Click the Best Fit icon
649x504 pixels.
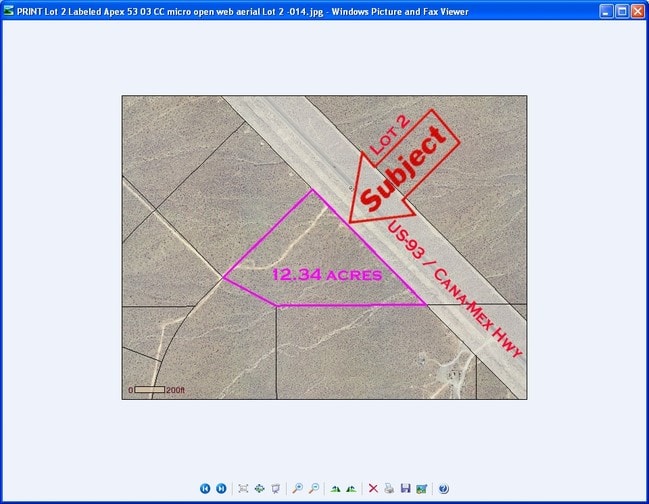click(x=243, y=488)
